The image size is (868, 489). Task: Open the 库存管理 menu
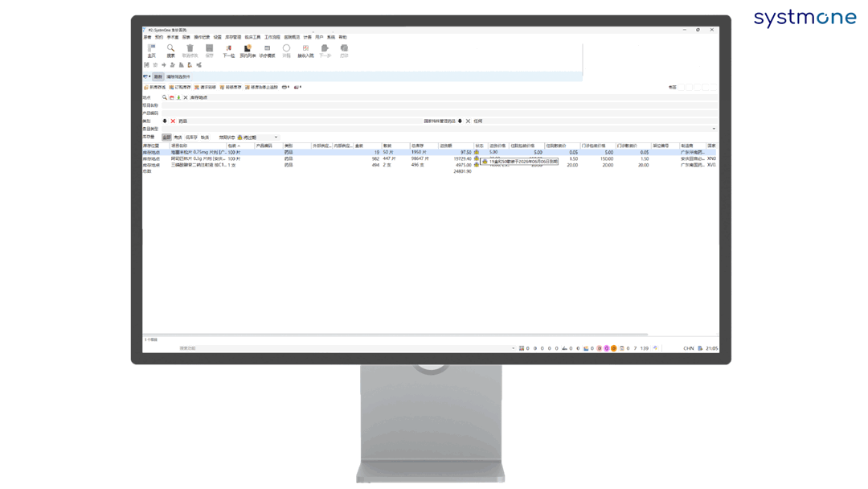click(x=233, y=37)
